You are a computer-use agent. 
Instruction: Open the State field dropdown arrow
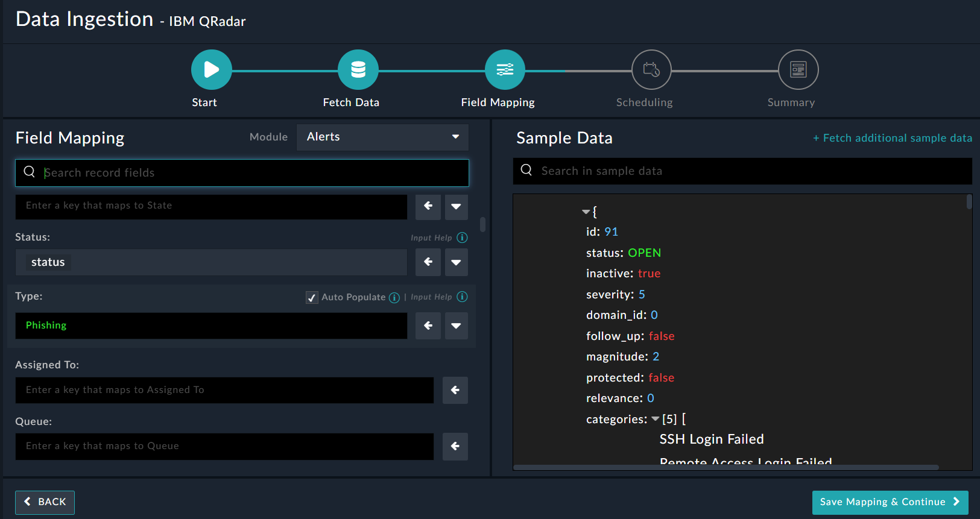457,206
